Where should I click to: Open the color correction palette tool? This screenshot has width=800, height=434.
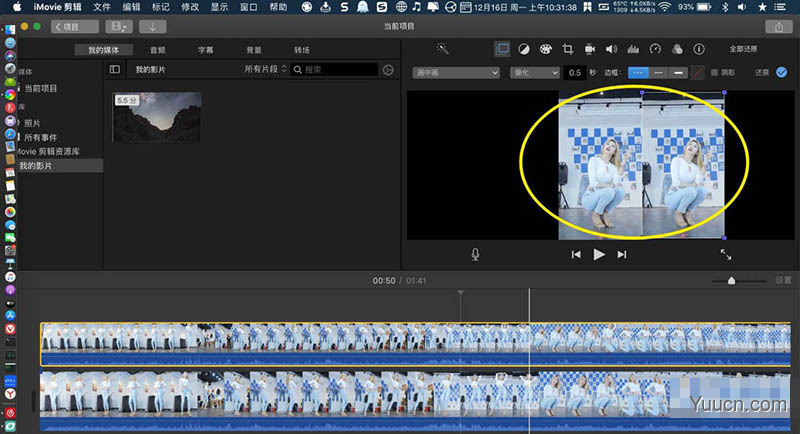(545, 49)
